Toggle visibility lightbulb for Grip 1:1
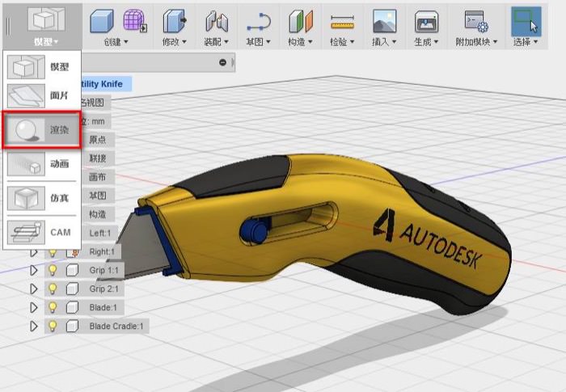 coord(53,270)
